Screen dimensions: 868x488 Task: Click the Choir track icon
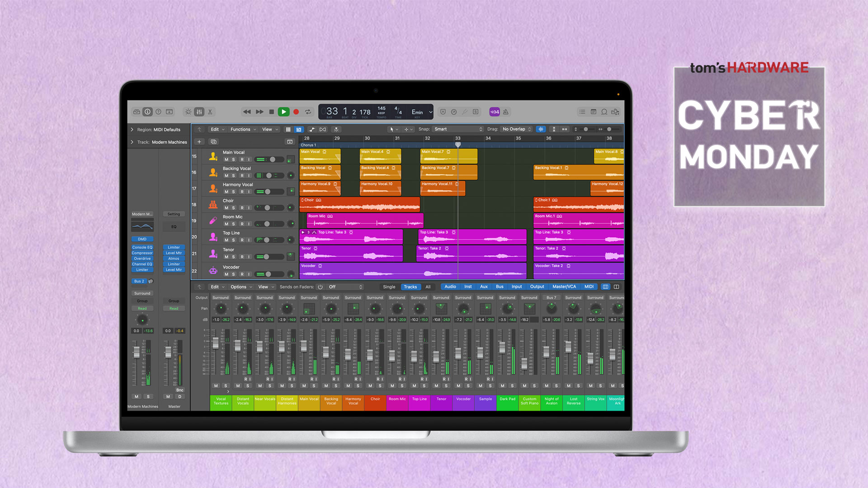click(x=213, y=205)
